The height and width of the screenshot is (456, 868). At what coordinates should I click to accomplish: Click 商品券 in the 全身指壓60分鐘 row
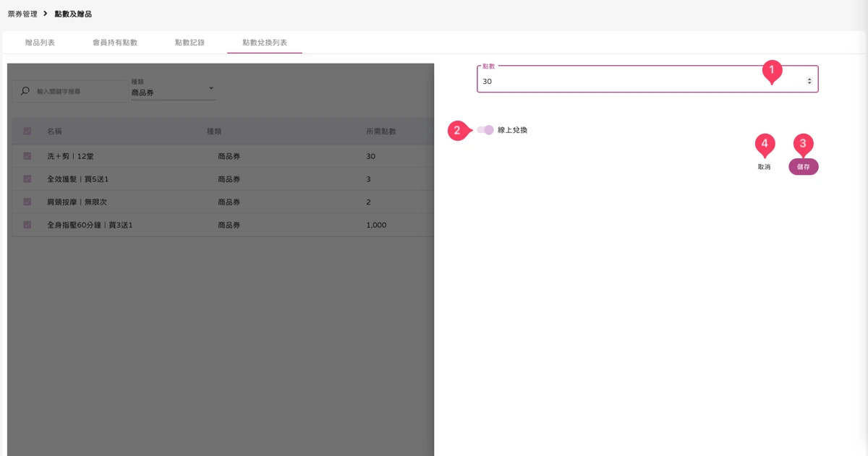click(x=229, y=225)
